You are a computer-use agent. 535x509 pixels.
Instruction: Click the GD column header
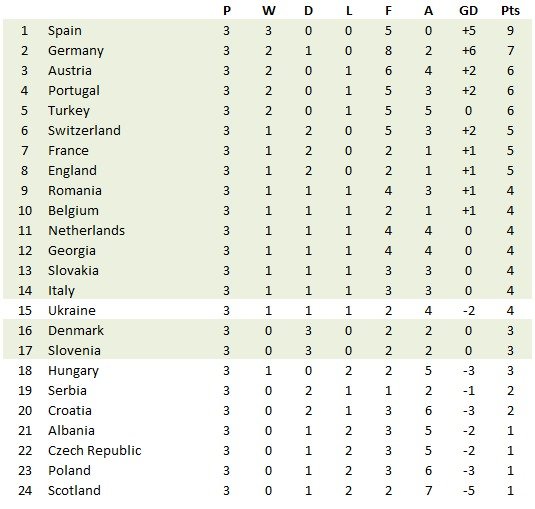(x=468, y=11)
